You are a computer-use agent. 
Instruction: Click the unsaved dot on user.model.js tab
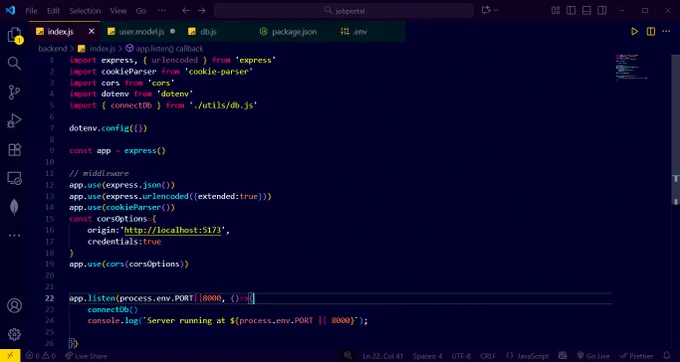(173, 32)
